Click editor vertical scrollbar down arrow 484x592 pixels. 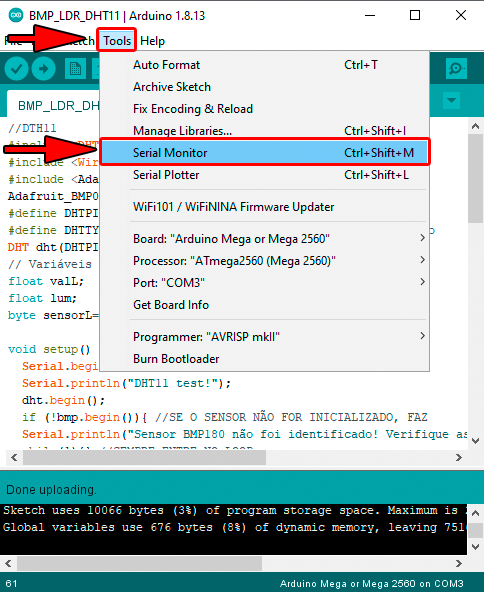pyautogui.click(x=475, y=441)
